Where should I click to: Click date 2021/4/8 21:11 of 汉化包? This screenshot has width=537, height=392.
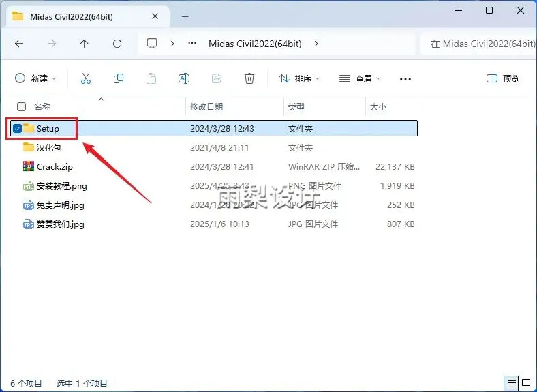click(219, 147)
